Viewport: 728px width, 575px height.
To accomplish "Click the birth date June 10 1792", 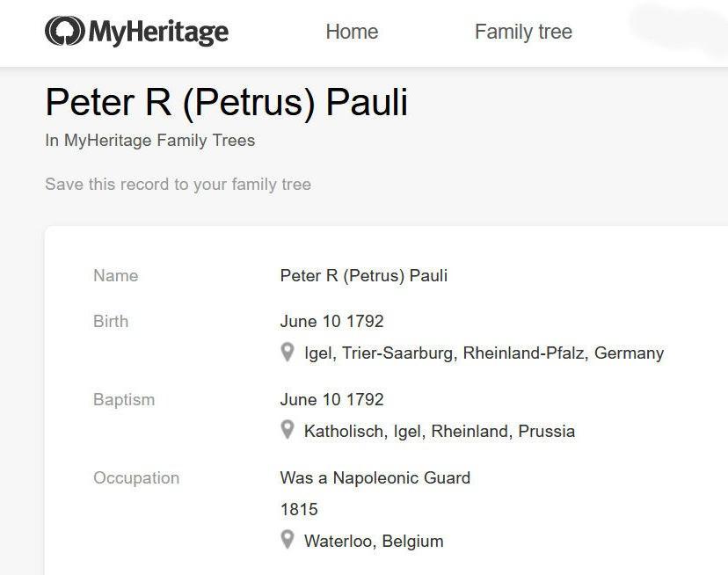I will point(331,322).
